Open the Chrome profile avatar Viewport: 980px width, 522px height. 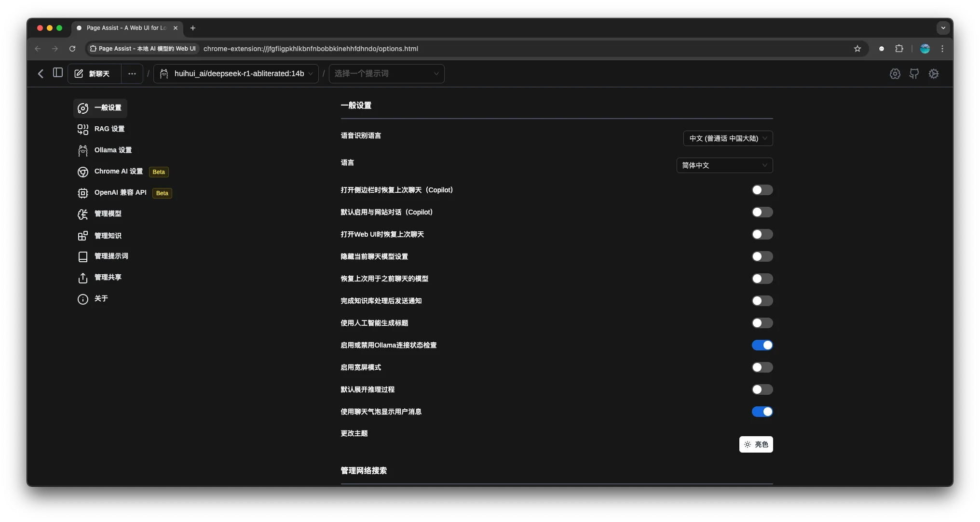click(925, 49)
